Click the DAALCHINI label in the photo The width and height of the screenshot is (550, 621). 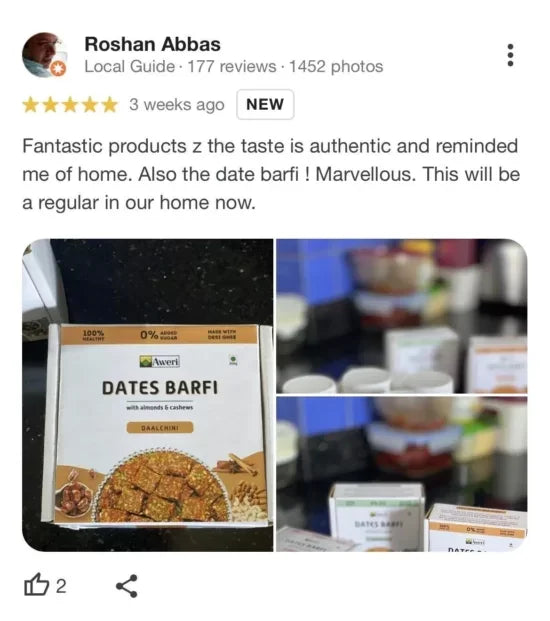[x=160, y=428]
